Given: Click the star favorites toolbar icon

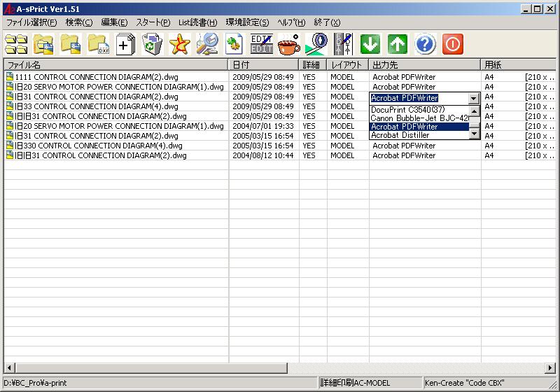Looking at the screenshot, I should (179, 45).
